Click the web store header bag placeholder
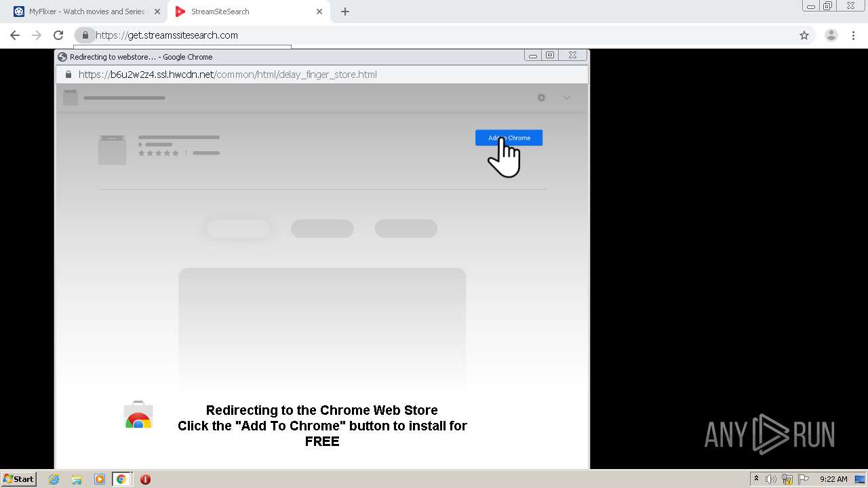 coord(71,98)
